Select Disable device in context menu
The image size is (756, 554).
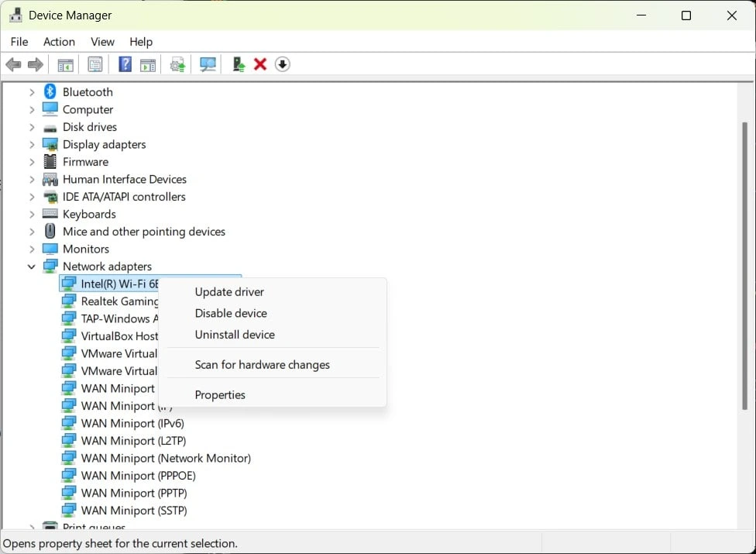(x=231, y=314)
